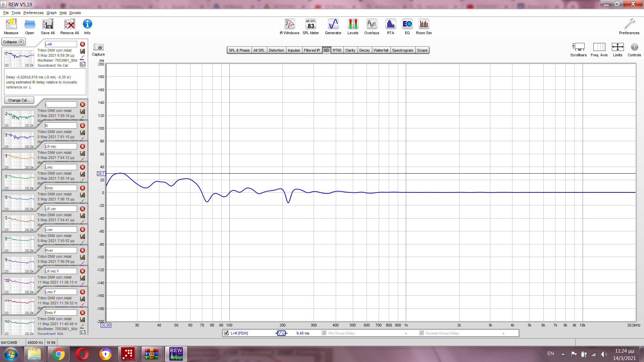Open graph Controls gear
This screenshot has width=644, height=362.
634,47
